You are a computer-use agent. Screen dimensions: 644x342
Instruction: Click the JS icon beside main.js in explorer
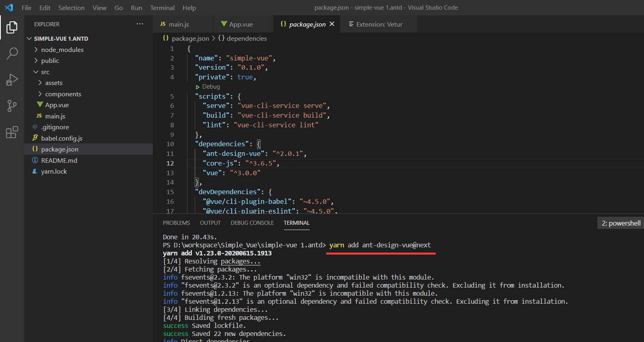point(39,116)
